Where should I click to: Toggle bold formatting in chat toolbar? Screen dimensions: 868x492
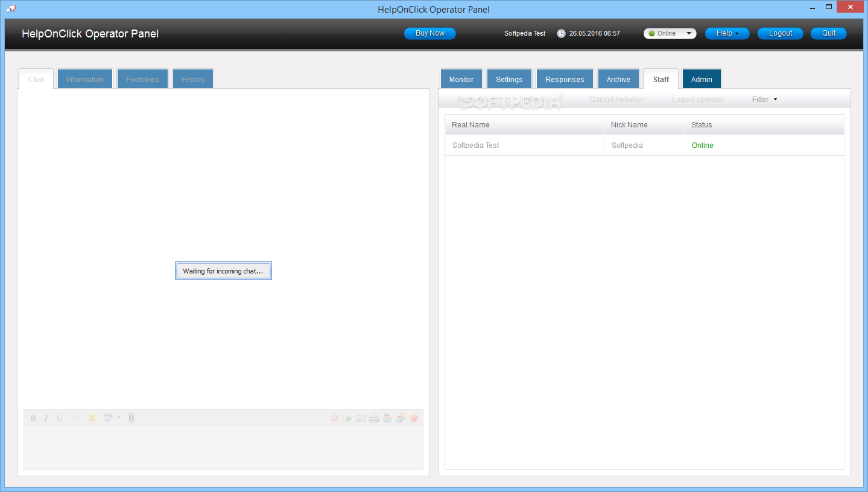(x=33, y=418)
